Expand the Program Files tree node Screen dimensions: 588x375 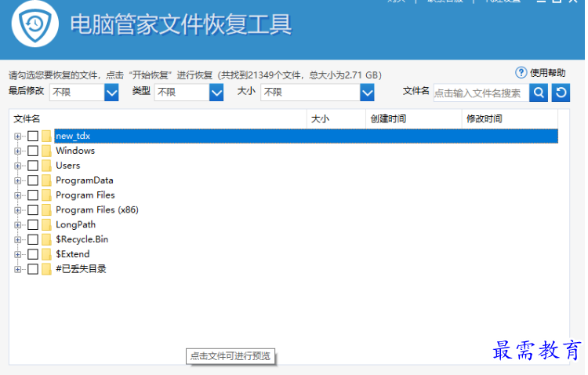pyautogui.click(x=17, y=195)
